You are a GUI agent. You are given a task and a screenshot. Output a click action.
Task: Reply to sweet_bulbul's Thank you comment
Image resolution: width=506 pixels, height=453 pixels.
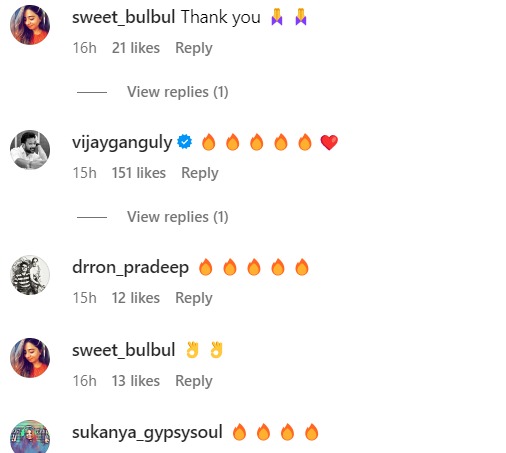194,48
